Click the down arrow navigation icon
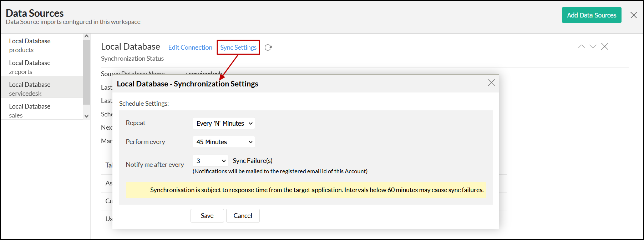 click(x=593, y=46)
